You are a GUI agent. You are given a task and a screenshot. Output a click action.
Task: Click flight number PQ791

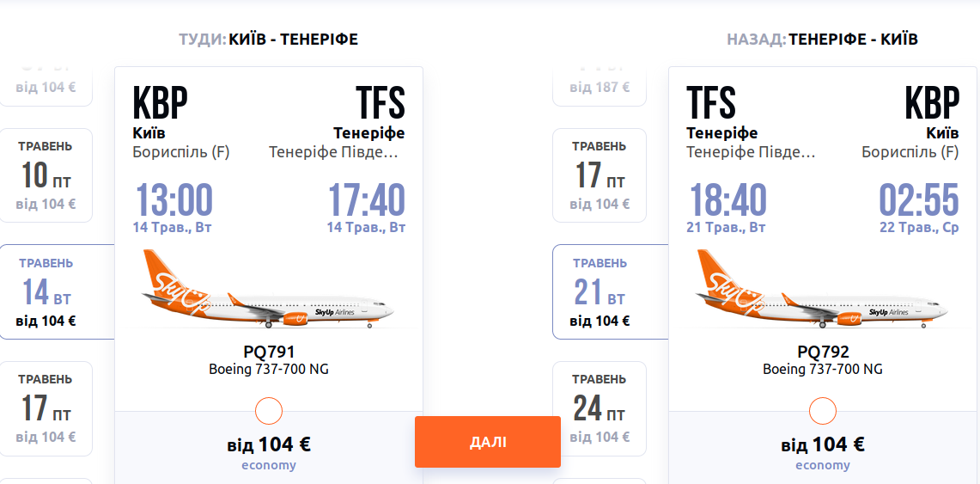[x=269, y=352]
